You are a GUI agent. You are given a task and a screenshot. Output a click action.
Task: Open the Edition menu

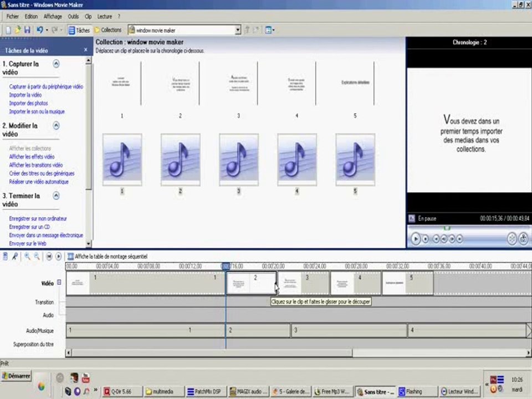coord(31,16)
